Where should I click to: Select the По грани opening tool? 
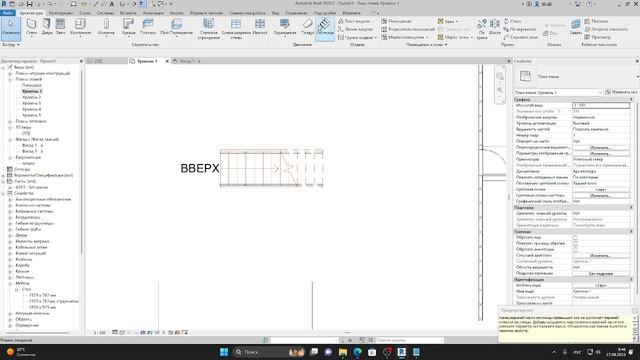click(x=482, y=29)
